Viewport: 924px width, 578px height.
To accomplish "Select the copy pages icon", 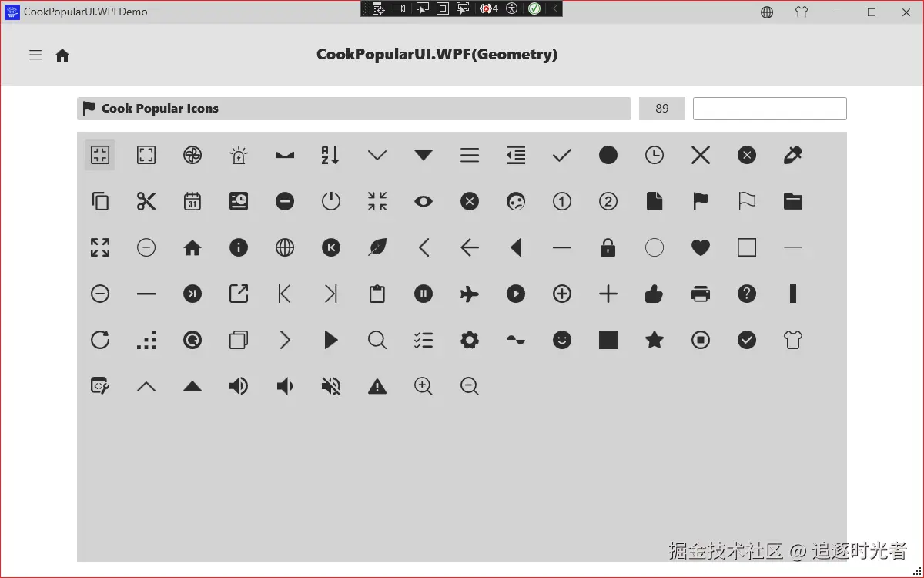I will click(100, 201).
